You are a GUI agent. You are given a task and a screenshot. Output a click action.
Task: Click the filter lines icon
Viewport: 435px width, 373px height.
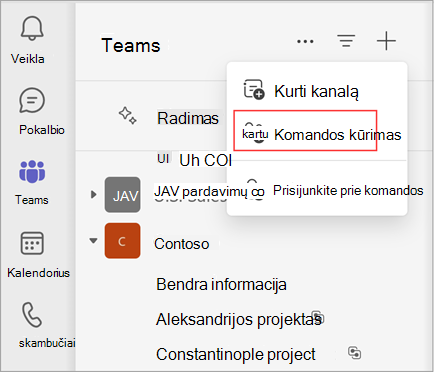click(346, 41)
